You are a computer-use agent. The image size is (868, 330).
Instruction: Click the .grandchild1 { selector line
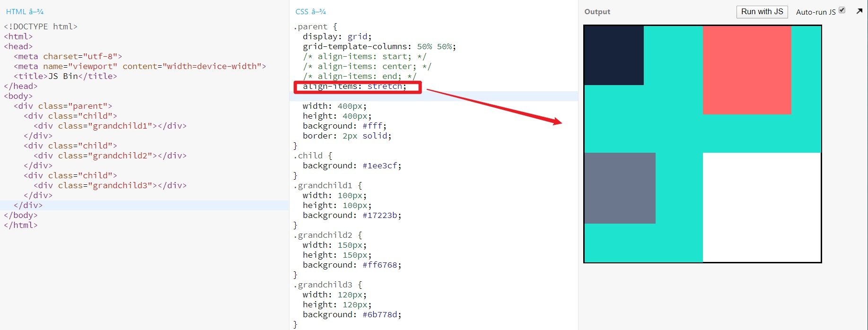[x=328, y=185]
